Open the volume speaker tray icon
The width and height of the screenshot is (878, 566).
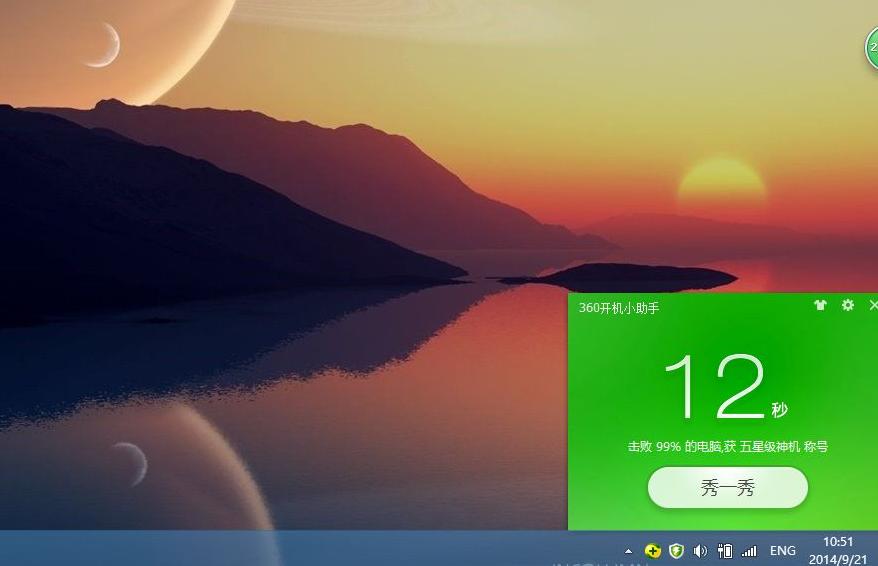(x=700, y=551)
